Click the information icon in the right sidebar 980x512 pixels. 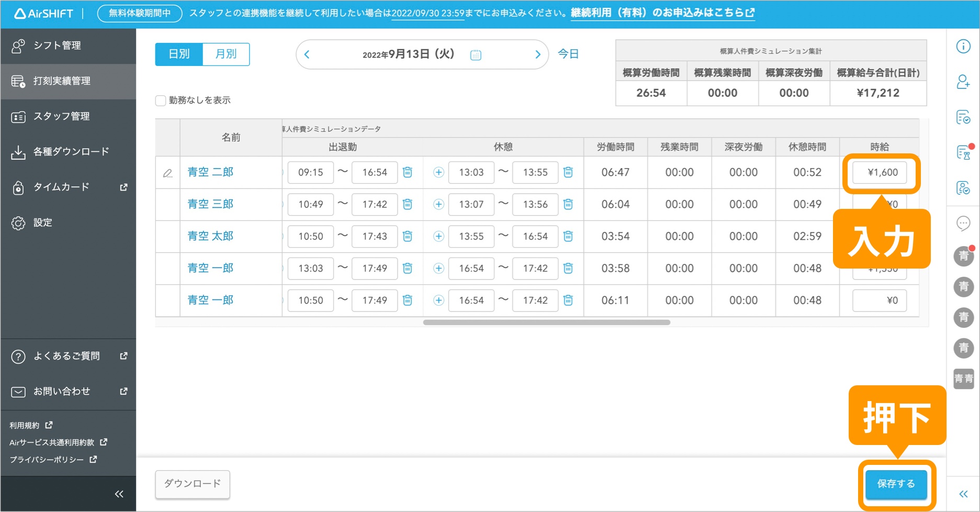coord(963,46)
